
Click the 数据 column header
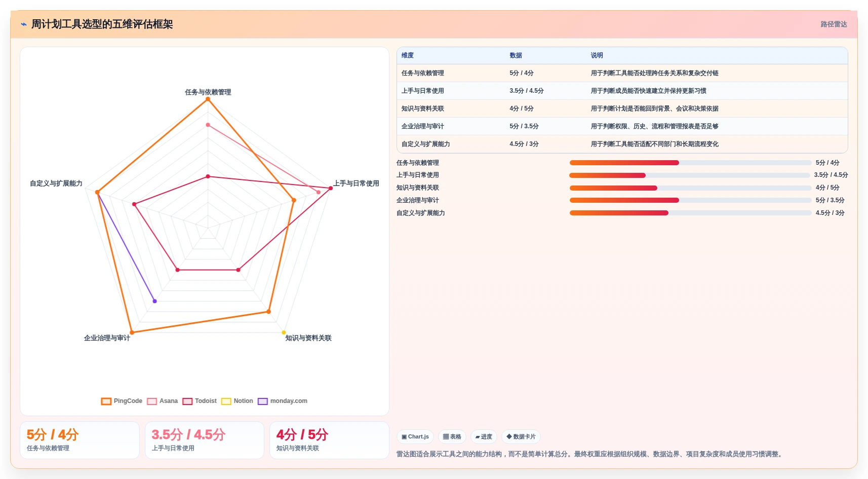(516, 55)
